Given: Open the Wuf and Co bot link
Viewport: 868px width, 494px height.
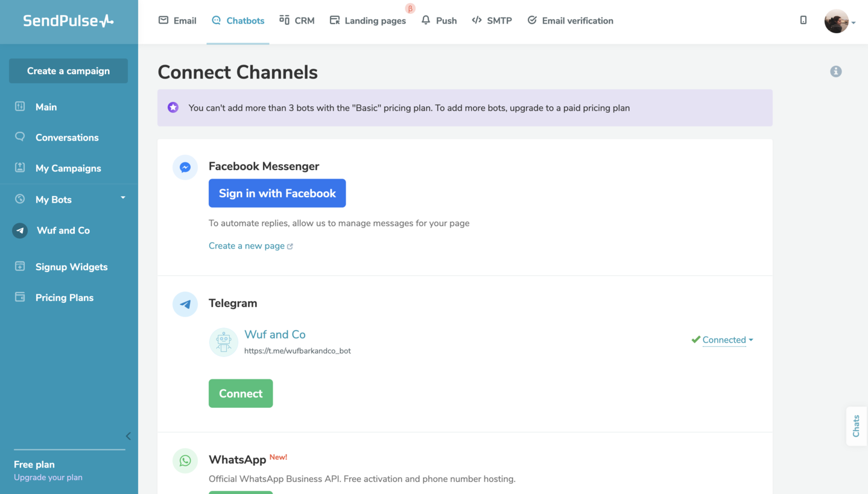Looking at the screenshot, I should point(275,334).
